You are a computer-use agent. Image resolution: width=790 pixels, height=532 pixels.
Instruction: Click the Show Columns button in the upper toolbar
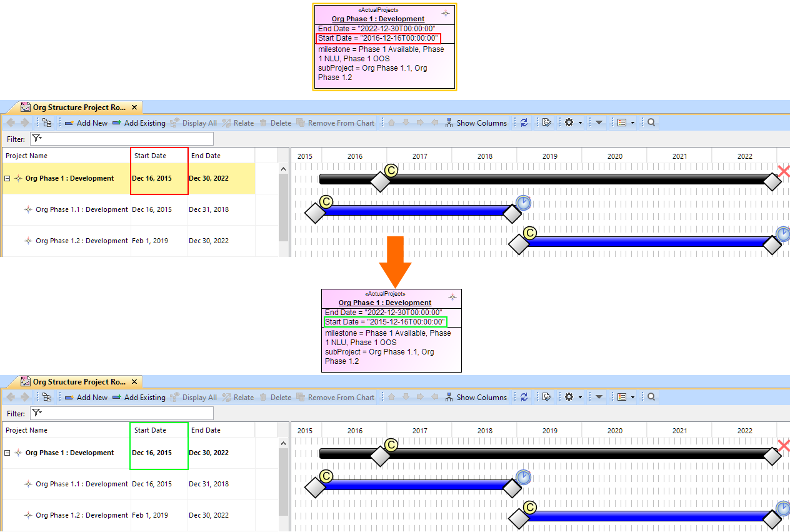click(x=476, y=123)
